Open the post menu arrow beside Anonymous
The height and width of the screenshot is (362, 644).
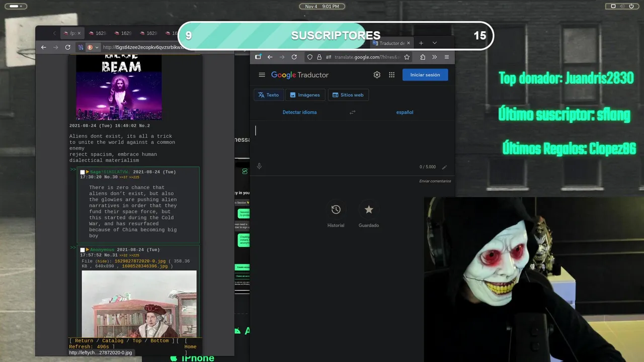88,250
